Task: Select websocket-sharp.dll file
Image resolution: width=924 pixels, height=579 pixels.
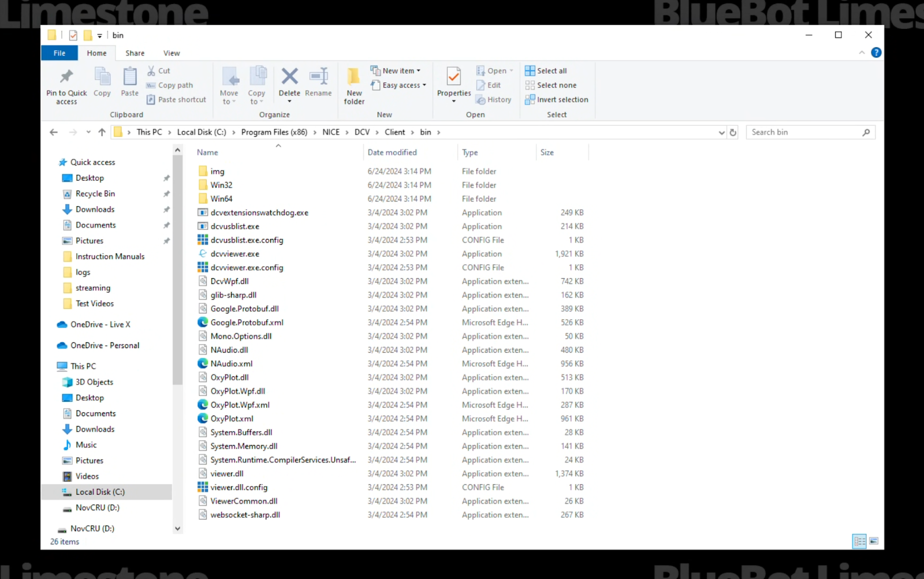Action: tap(245, 515)
